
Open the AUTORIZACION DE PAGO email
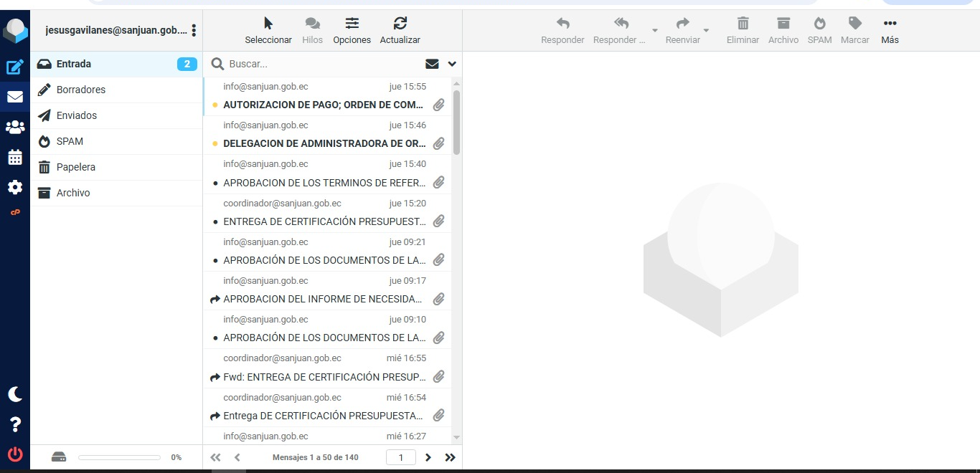323,105
